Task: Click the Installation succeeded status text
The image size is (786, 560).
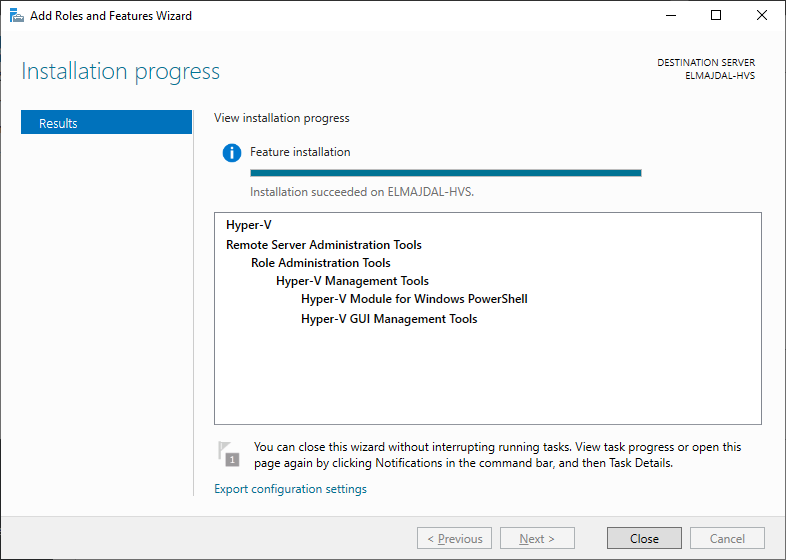Action: pyautogui.click(x=361, y=192)
